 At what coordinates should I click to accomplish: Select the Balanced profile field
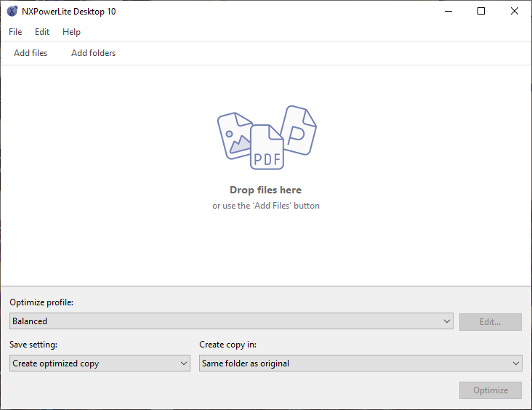(x=231, y=321)
